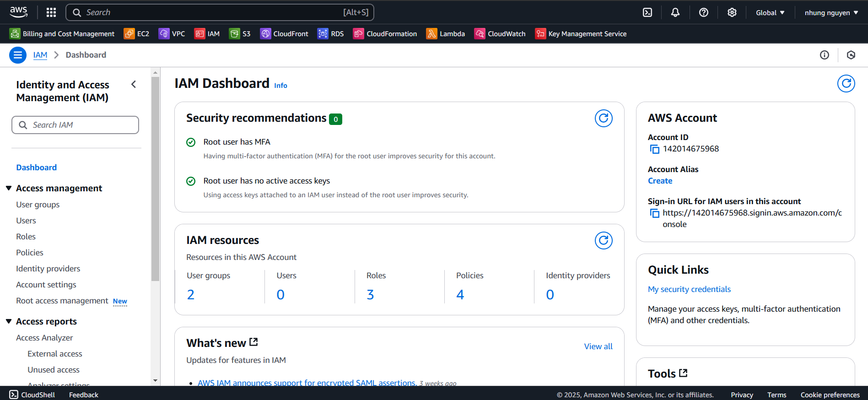Collapse the IAM side navigation panel
Viewport: 868px width, 400px height.
[x=134, y=84]
